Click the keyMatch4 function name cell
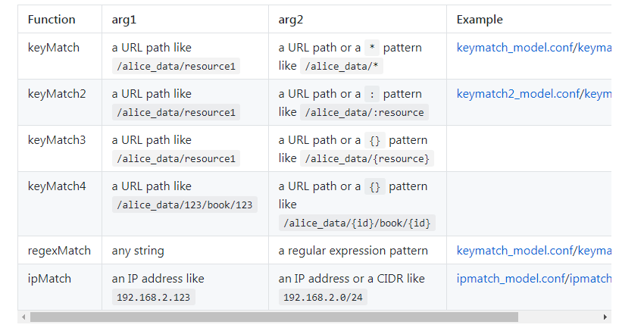The image size is (644, 328). pyautogui.click(x=57, y=186)
